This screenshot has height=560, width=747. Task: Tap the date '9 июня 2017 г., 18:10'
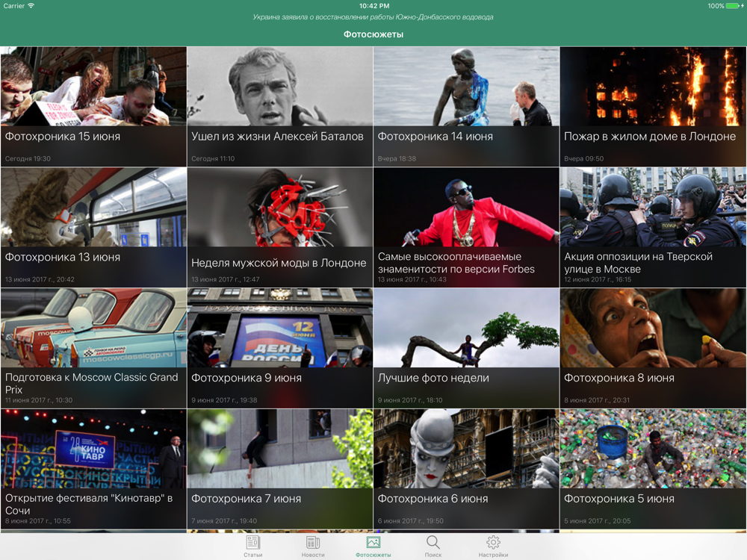pos(409,400)
